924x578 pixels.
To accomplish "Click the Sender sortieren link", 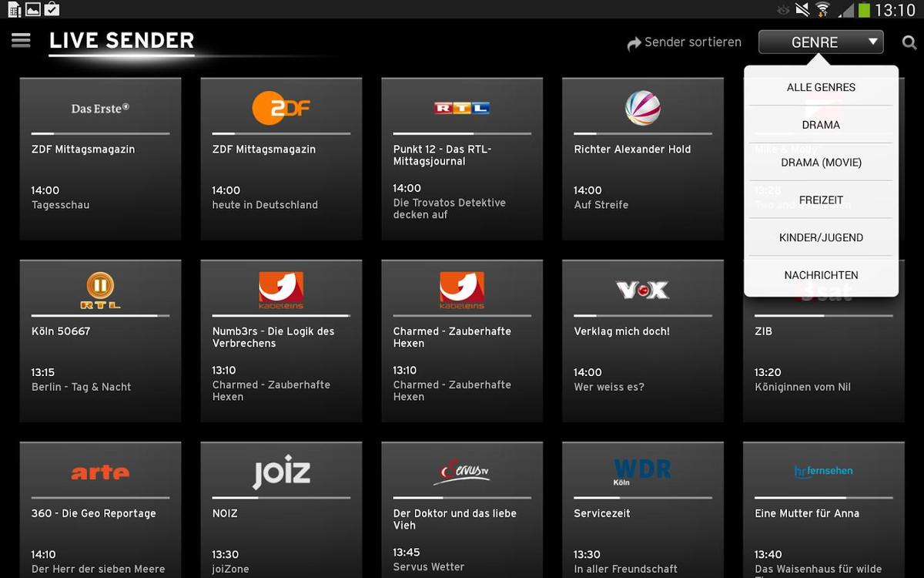I will tap(684, 42).
